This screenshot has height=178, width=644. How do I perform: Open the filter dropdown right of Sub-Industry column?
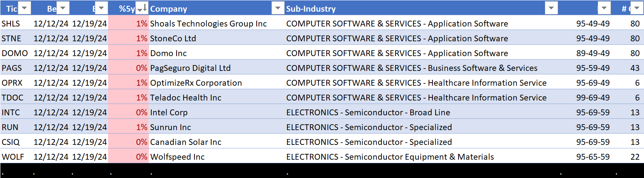point(604,8)
